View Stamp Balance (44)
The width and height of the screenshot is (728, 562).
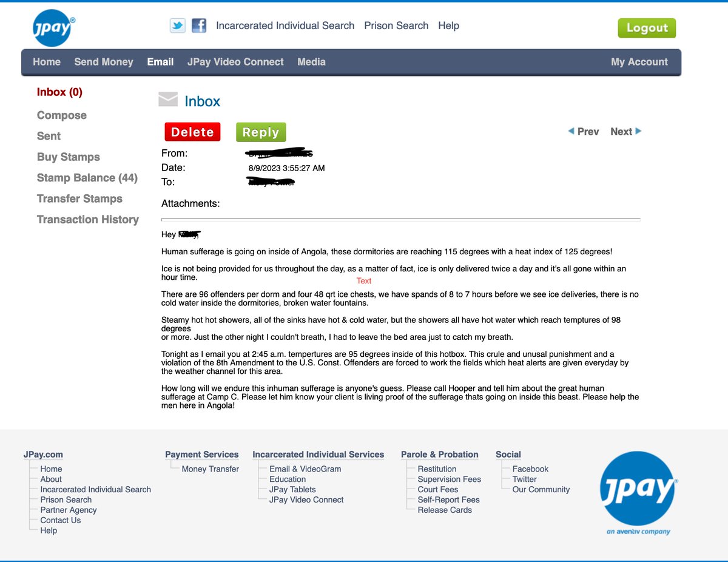click(x=87, y=178)
